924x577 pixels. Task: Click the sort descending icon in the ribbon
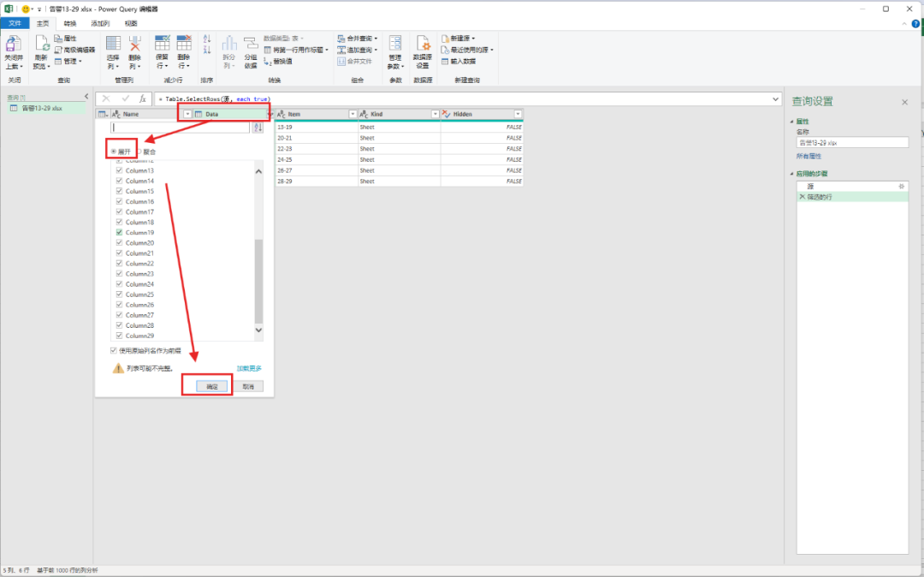coord(207,51)
